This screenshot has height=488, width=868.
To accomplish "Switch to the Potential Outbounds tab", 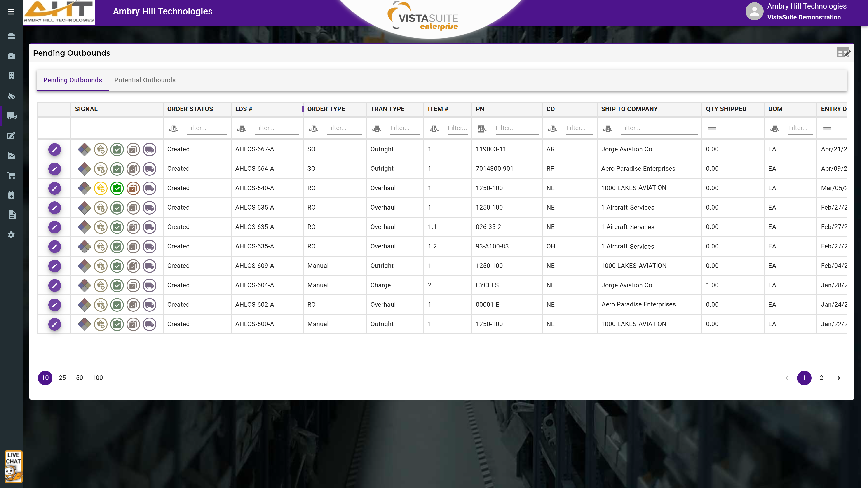I will pyautogui.click(x=145, y=80).
